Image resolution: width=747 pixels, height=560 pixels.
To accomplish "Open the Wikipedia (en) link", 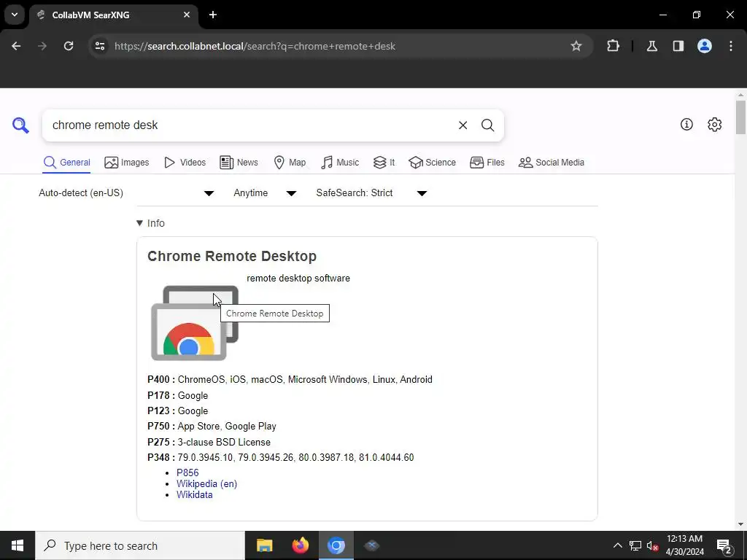I will pos(206,483).
